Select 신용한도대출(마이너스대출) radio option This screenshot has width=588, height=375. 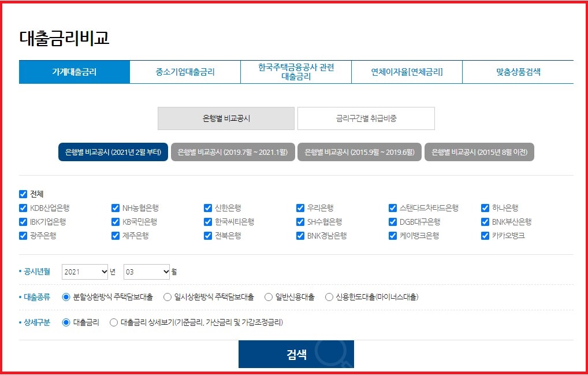(329, 298)
